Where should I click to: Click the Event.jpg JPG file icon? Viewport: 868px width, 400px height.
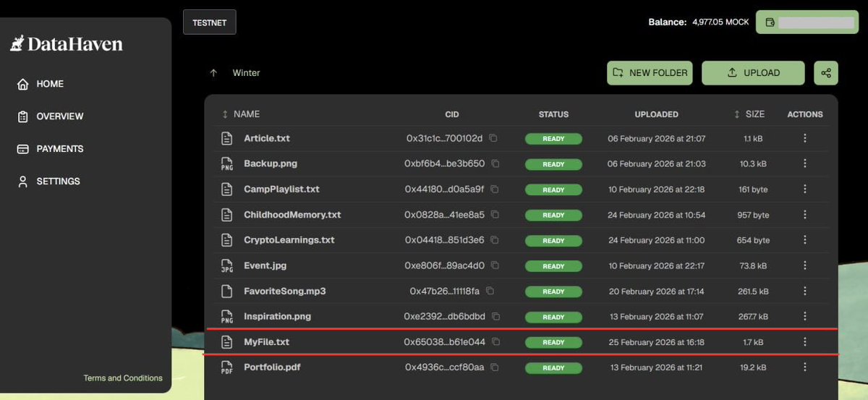point(227,265)
